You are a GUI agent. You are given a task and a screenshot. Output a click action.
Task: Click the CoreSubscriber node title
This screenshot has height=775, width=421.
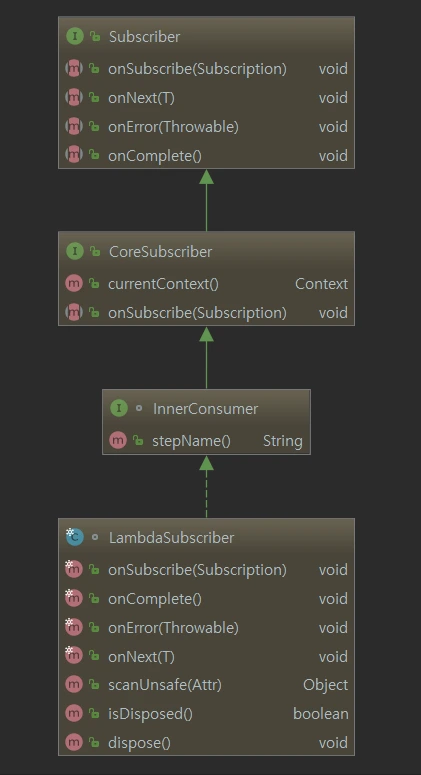pos(160,252)
